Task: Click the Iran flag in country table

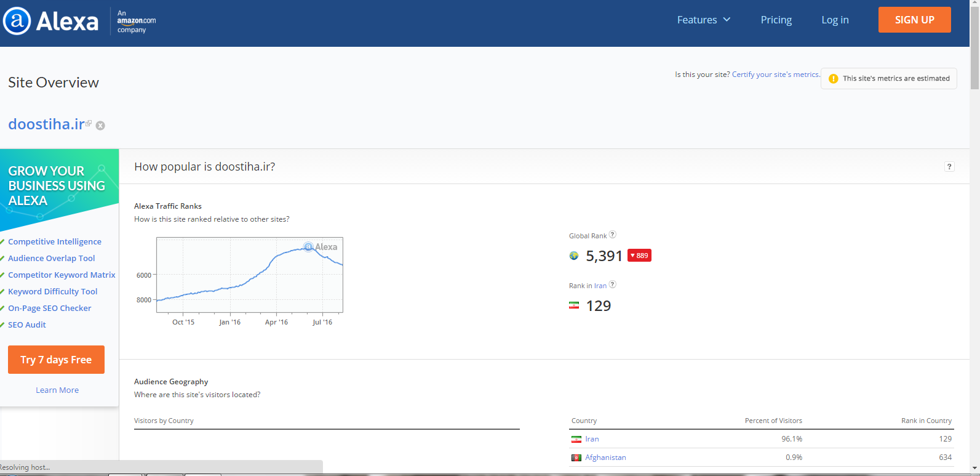Action: [x=576, y=439]
